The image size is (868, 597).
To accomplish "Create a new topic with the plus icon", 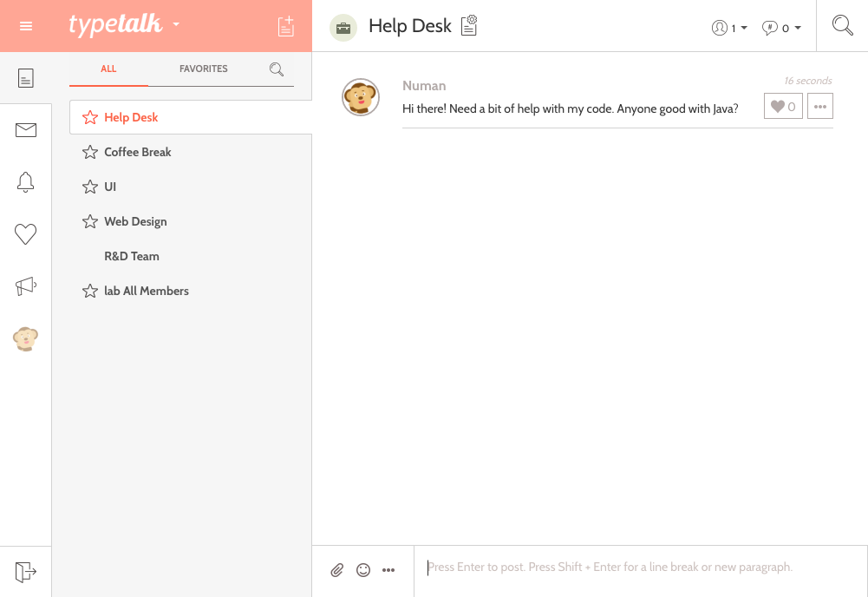I will click(285, 26).
